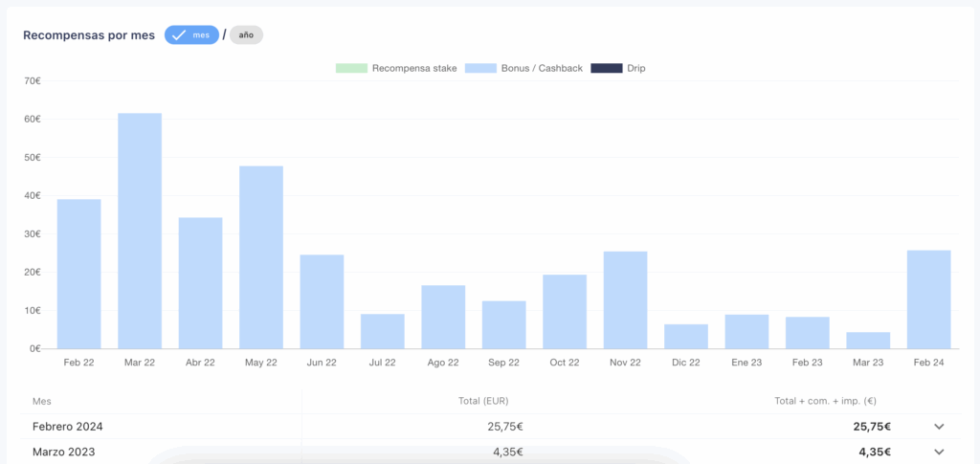The width and height of the screenshot is (980, 464).
Task: Click the Febrero 2024 table row label
Action: [68, 427]
